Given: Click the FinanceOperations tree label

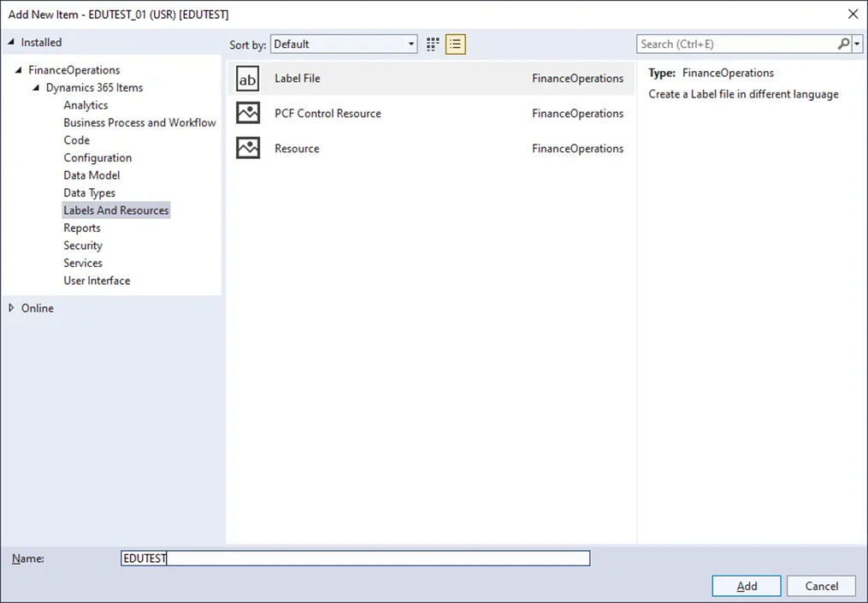Looking at the screenshot, I should point(74,70).
